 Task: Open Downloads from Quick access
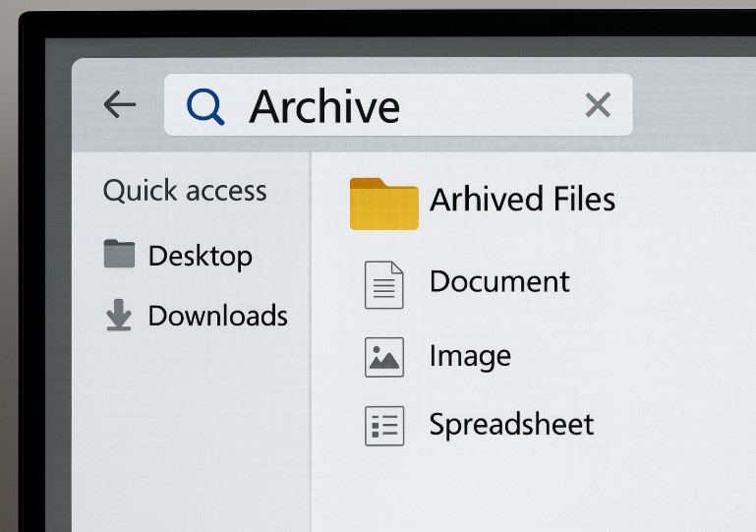click(218, 316)
